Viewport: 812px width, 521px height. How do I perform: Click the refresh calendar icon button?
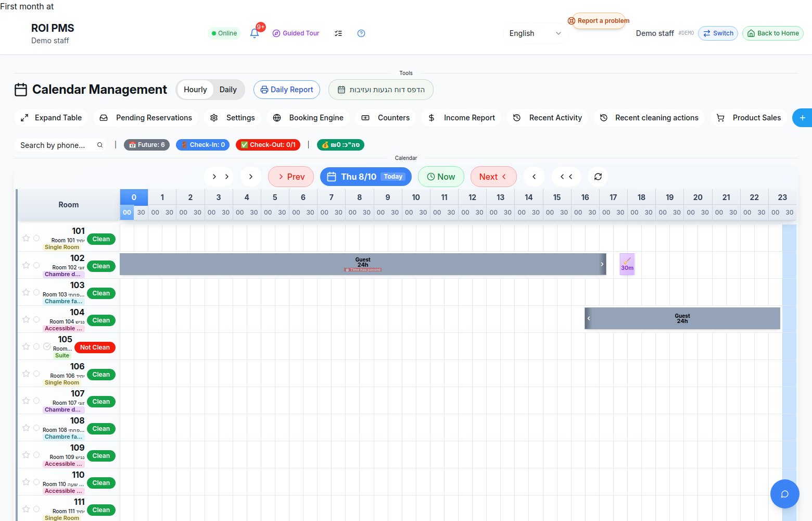[598, 177]
